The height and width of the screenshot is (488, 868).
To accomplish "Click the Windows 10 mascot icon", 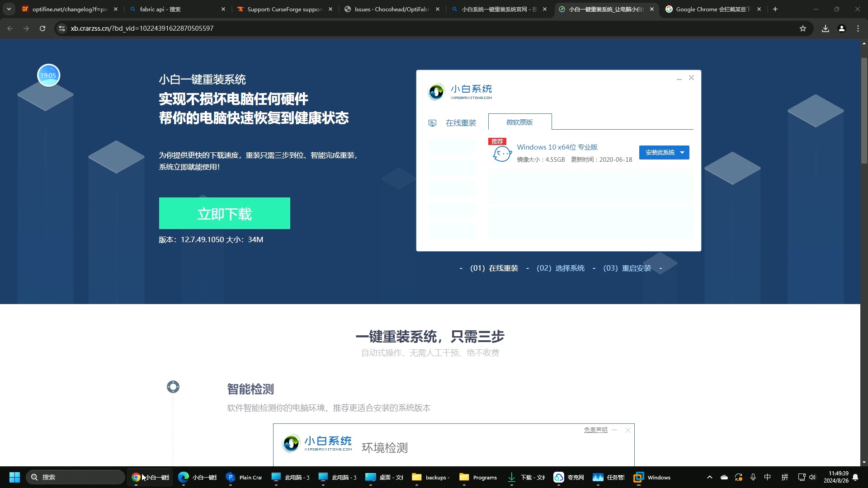I will coord(502,154).
